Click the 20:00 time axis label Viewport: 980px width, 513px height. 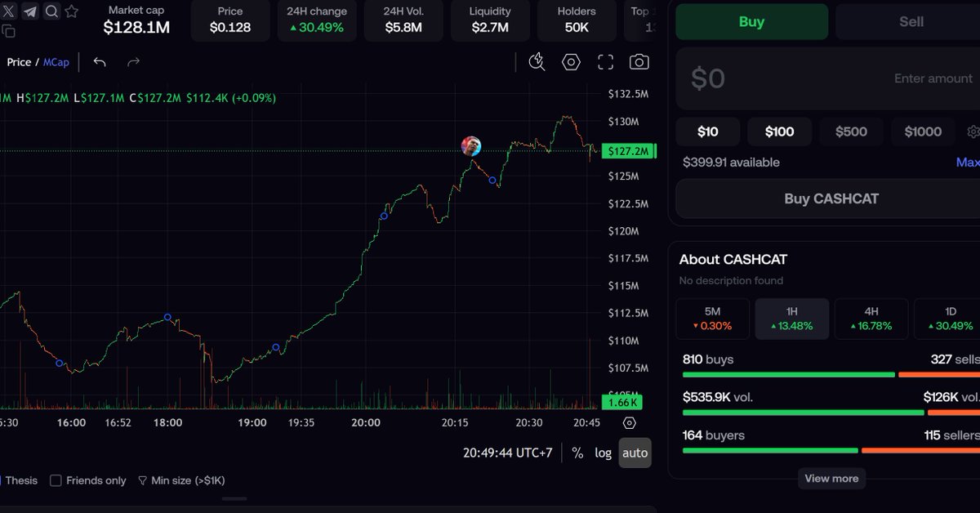366,422
